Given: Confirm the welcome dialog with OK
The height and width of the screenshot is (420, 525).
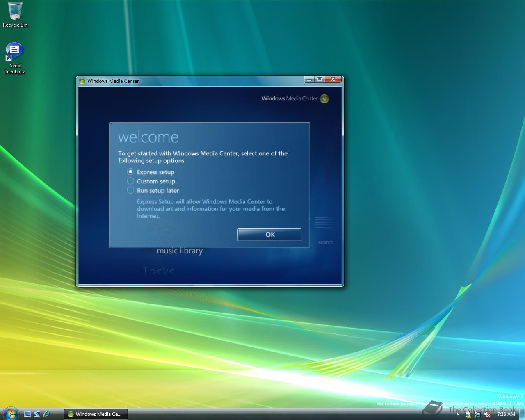Looking at the screenshot, I should pyautogui.click(x=269, y=235).
